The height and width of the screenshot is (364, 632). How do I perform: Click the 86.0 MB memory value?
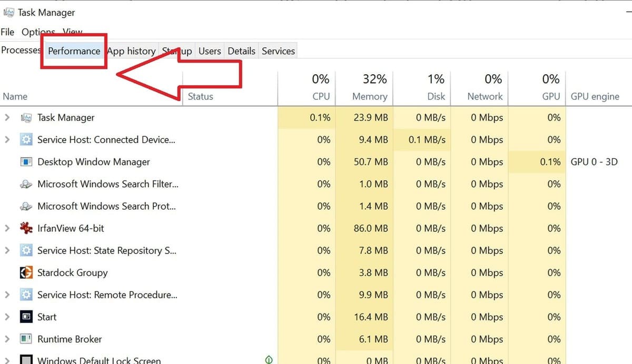(371, 228)
